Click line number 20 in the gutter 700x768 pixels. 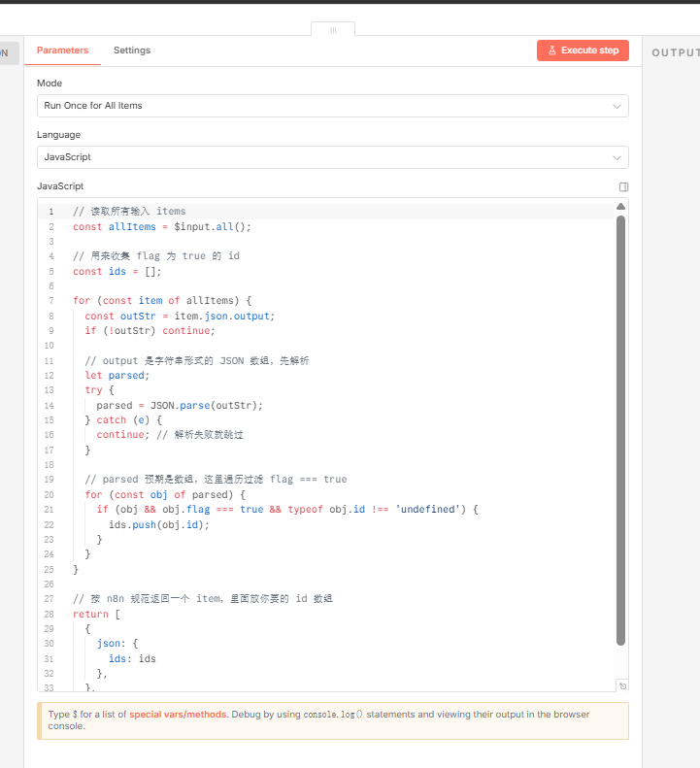[50, 494]
